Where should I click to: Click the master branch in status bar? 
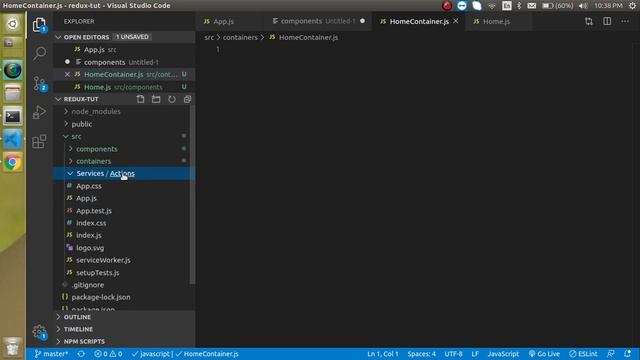[x=51, y=354]
